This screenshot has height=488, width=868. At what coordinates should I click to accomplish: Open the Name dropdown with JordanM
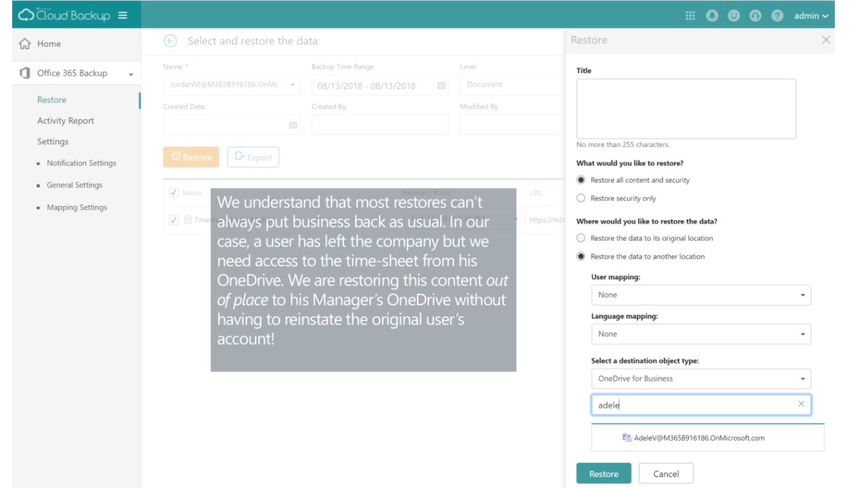click(232, 85)
